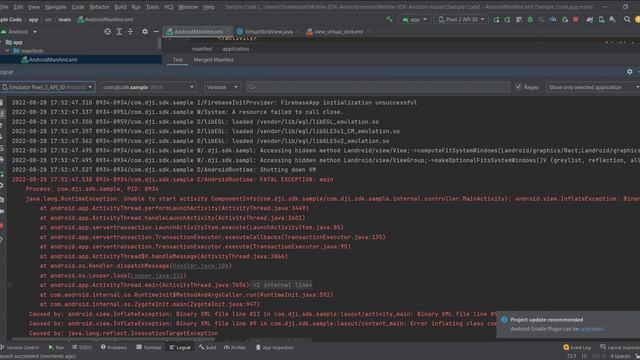Open the App Inspection tool window

(275, 348)
